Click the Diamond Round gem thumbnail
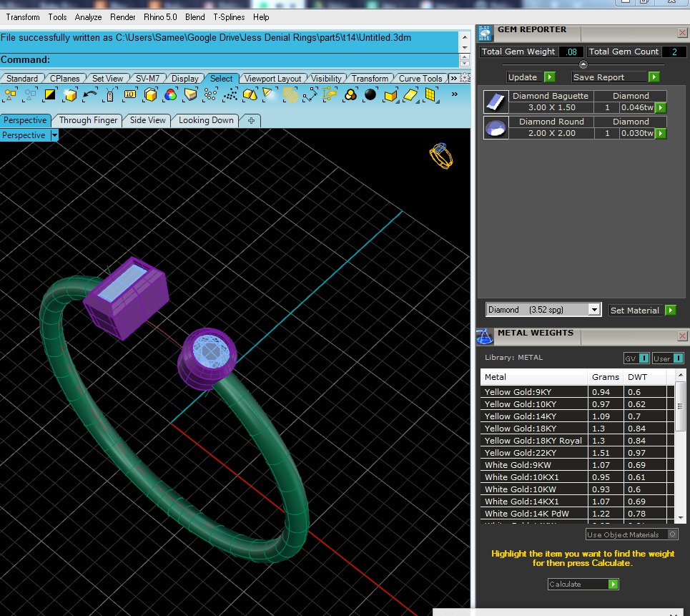 [496, 127]
